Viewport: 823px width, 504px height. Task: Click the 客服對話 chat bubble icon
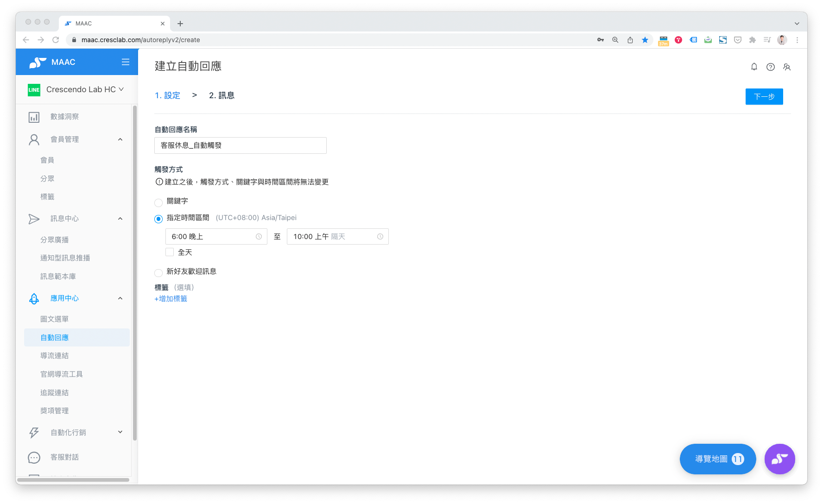tap(34, 457)
